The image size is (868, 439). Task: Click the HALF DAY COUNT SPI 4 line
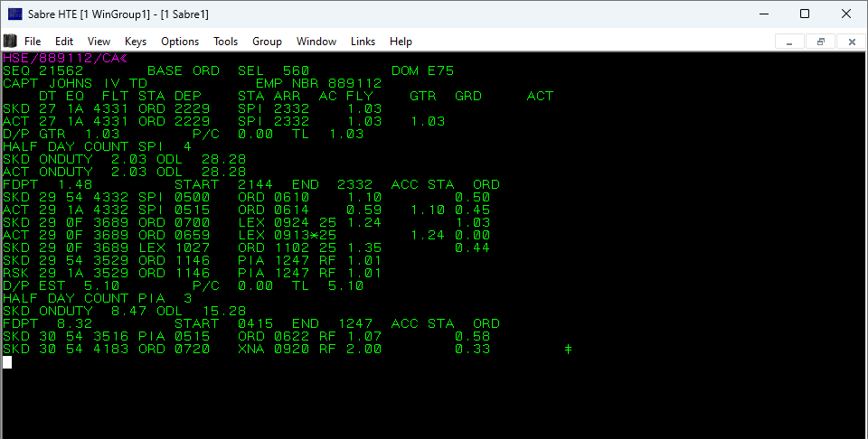point(97,147)
